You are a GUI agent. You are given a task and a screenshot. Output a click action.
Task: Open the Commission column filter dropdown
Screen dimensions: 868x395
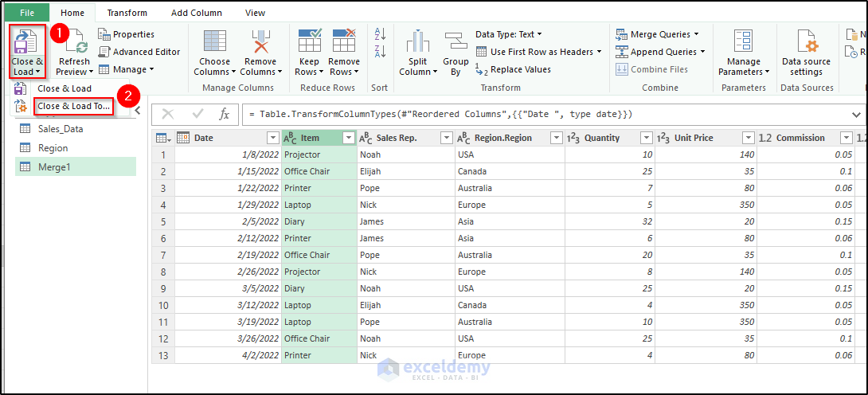846,138
